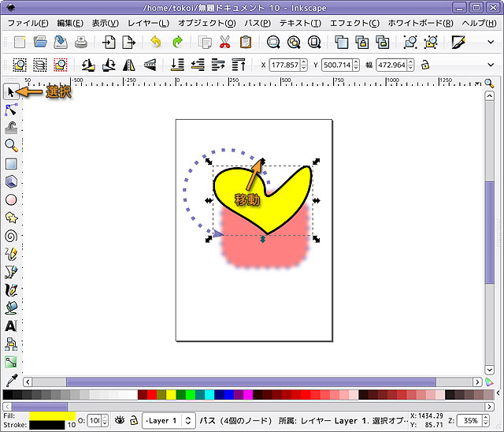Toggle layer visibility eye icon
The height and width of the screenshot is (432, 504).
[120, 420]
